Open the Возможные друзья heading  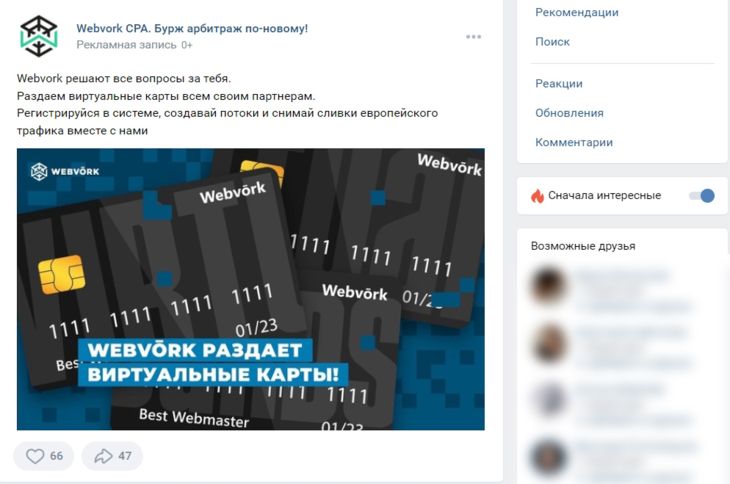[x=583, y=246]
